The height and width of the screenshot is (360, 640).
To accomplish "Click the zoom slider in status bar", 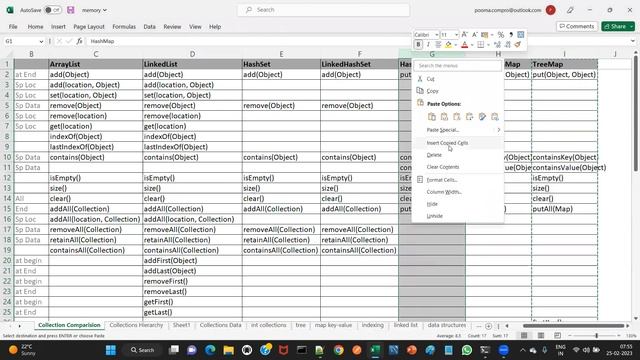I will [x=596, y=336].
